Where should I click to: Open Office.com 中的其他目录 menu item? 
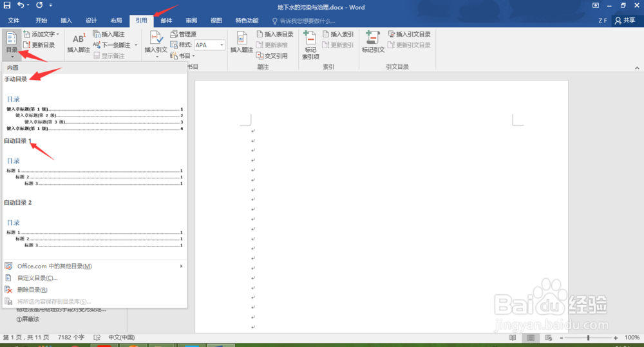95,266
